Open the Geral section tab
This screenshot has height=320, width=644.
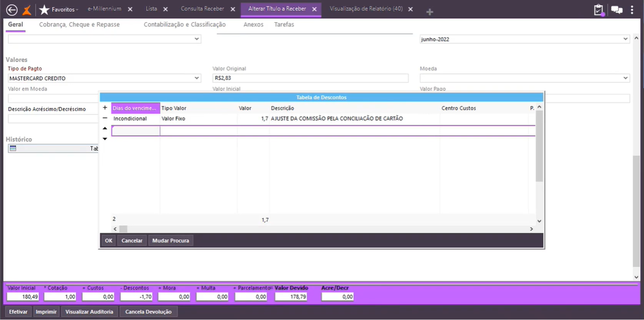click(x=15, y=25)
